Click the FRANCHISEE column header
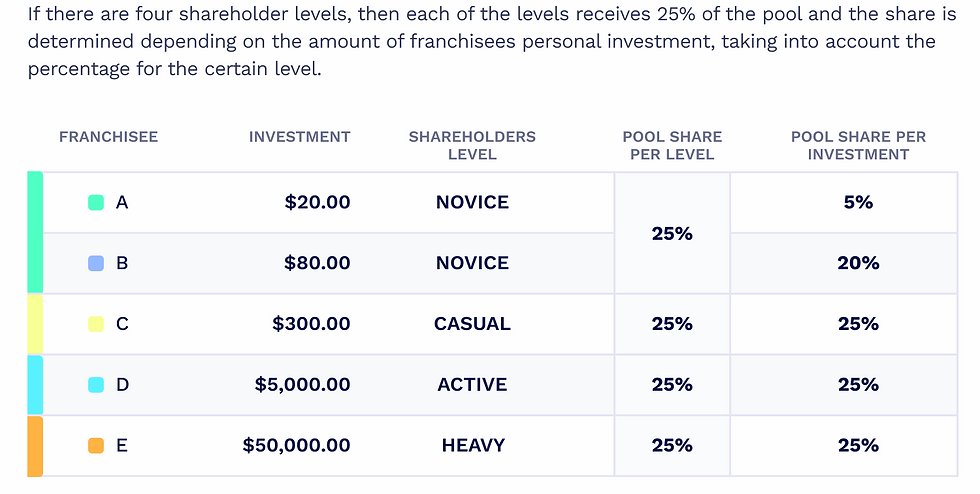Screen dimensions: 980x494 (x=109, y=137)
